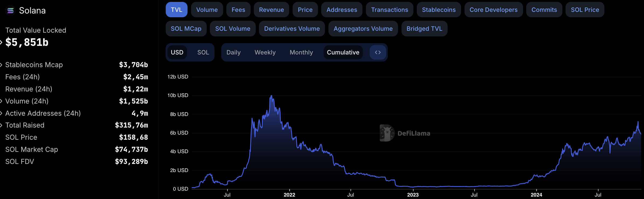
Task: Enable the Commits chart metric
Action: pyautogui.click(x=544, y=10)
